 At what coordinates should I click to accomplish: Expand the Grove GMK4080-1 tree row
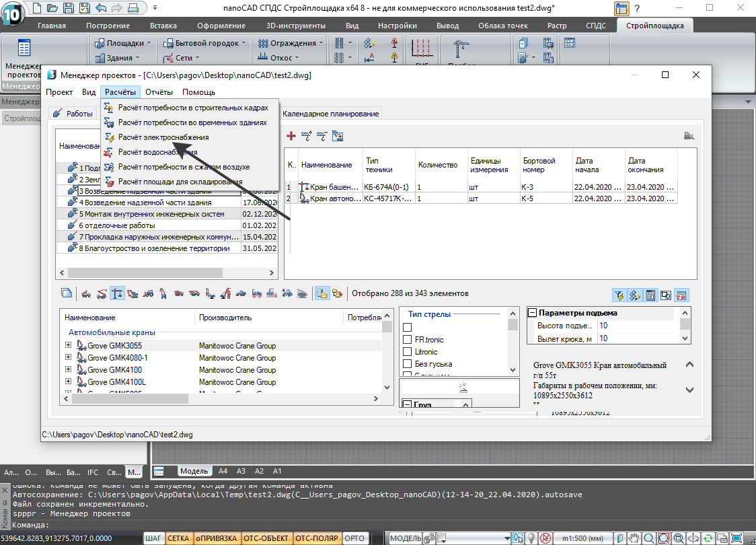(x=69, y=357)
